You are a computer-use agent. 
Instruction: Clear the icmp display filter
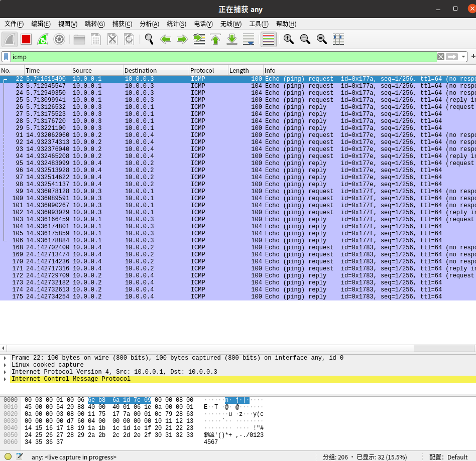[441, 57]
